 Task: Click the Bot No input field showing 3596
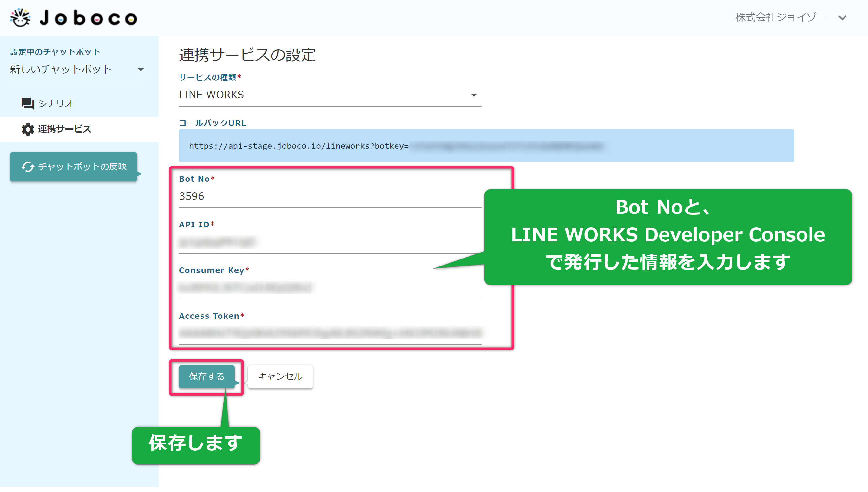pos(330,197)
